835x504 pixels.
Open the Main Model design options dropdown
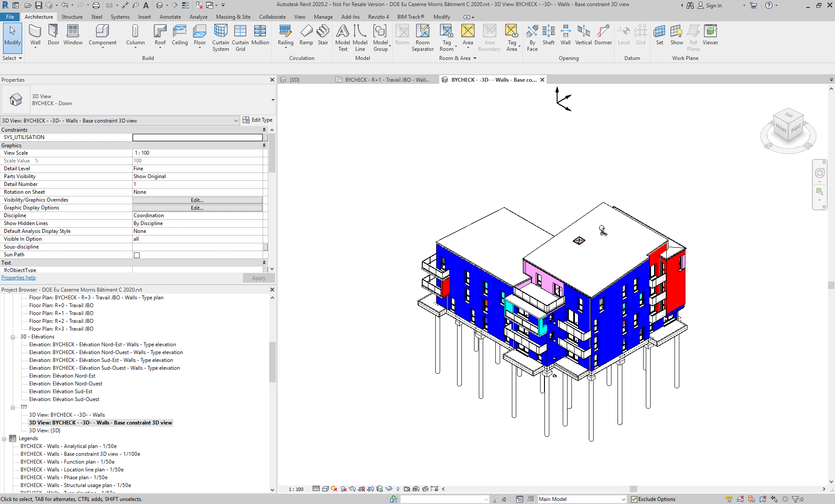(623, 499)
